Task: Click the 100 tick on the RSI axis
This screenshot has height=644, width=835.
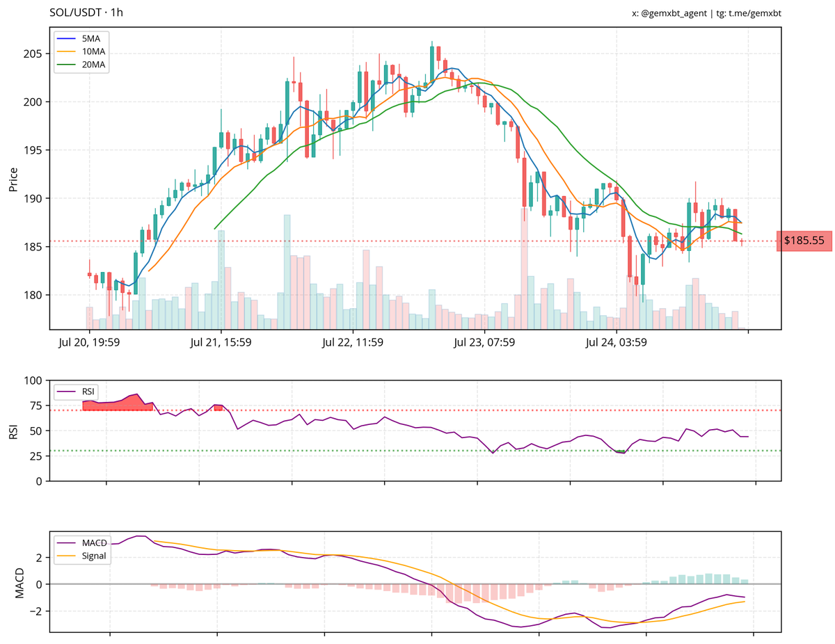Action: tap(34, 381)
